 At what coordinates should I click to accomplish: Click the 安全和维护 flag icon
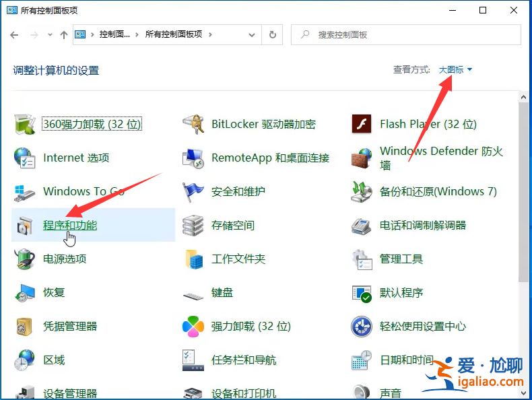(193, 192)
